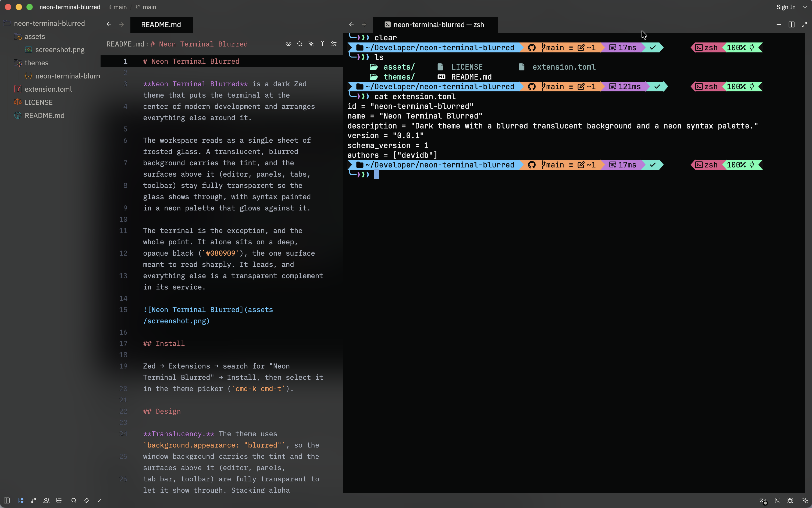
Task: Click the terminal cursor block at prompt
Action: (376, 174)
